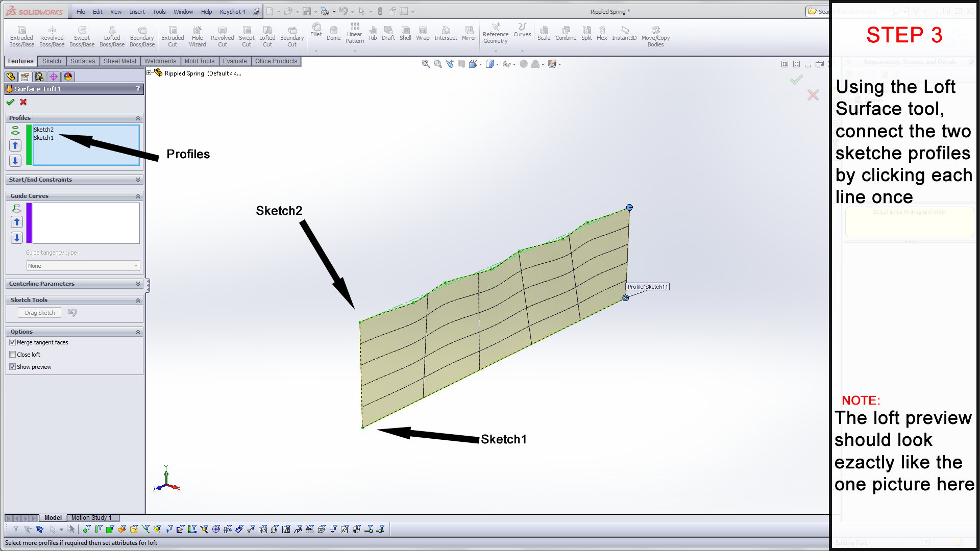Click the Zoom to Fit icon
980x551 pixels.
(x=425, y=64)
